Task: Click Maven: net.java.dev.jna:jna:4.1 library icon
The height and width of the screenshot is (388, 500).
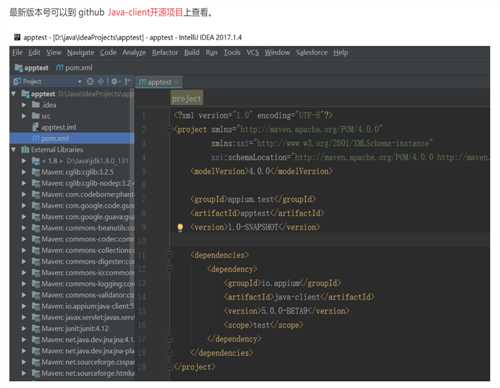Action: [36, 340]
